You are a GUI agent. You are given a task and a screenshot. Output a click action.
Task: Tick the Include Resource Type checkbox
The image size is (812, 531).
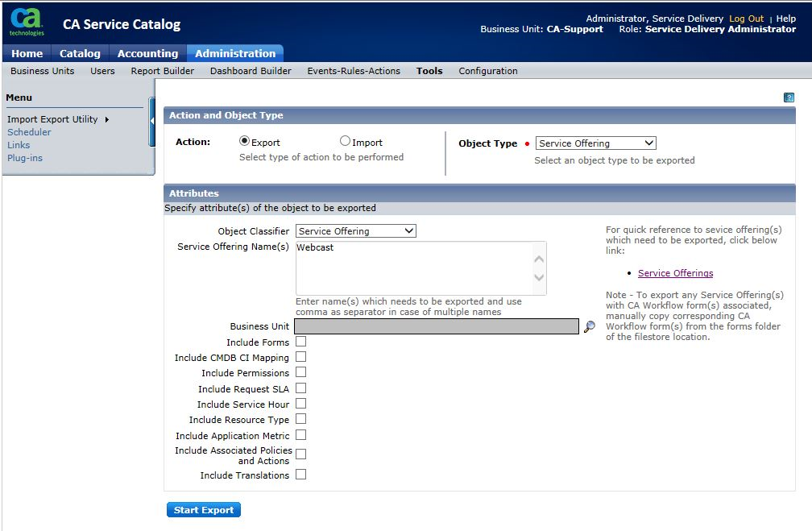[301, 418]
